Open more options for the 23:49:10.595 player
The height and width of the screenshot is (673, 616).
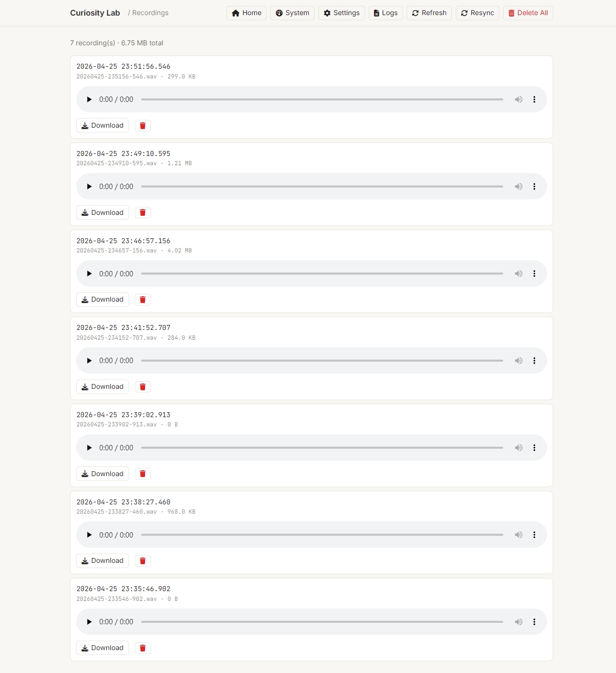coord(534,187)
